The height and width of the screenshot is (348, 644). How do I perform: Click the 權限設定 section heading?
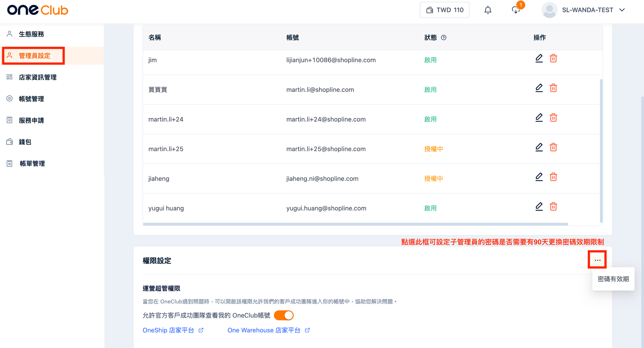coord(157,261)
